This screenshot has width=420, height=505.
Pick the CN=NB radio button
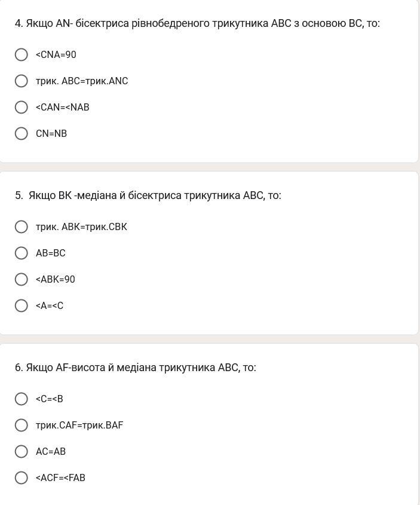[22, 133]
